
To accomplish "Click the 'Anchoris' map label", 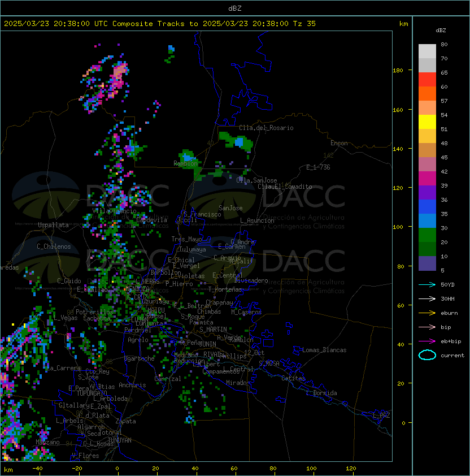I will coord(132,385).
